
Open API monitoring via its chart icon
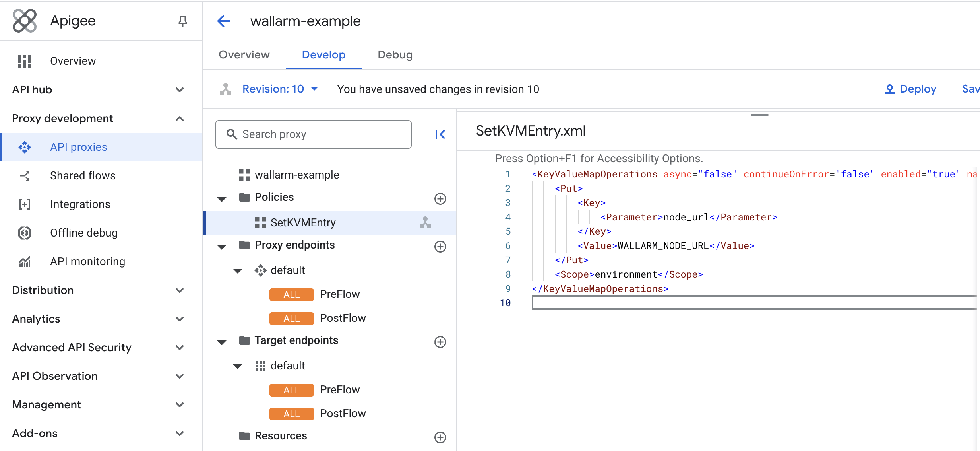click(x=25, y=261)
